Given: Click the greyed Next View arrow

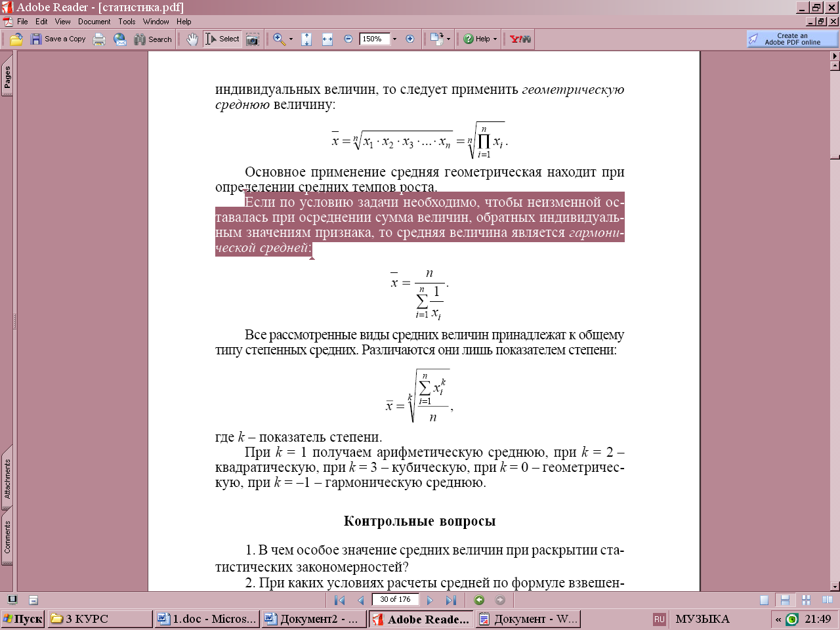Looking at the screenshot, I should [x=500, y=600].
